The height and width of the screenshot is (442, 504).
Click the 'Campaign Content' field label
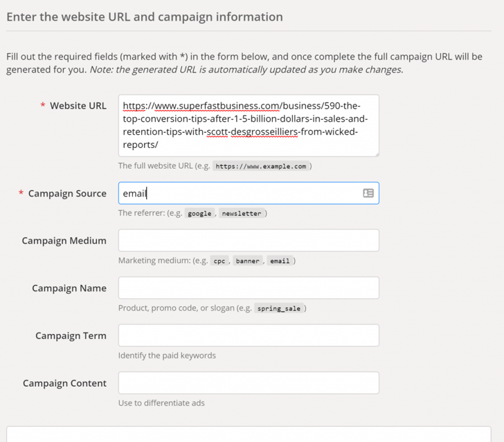pos(64,383)
